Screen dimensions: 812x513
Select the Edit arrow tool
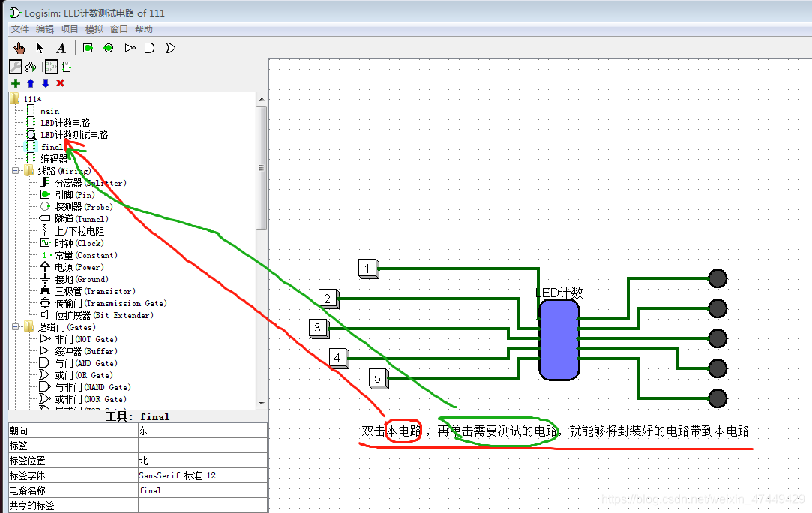40,48
